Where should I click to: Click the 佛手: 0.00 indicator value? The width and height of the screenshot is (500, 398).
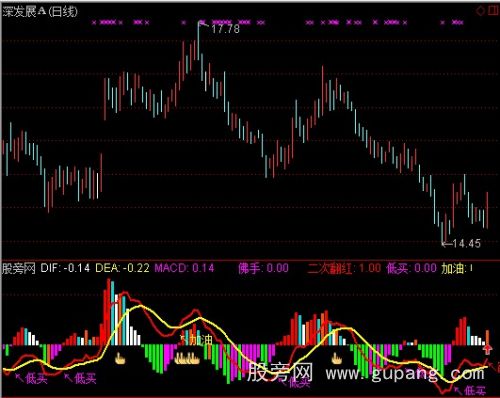point(263,268)
